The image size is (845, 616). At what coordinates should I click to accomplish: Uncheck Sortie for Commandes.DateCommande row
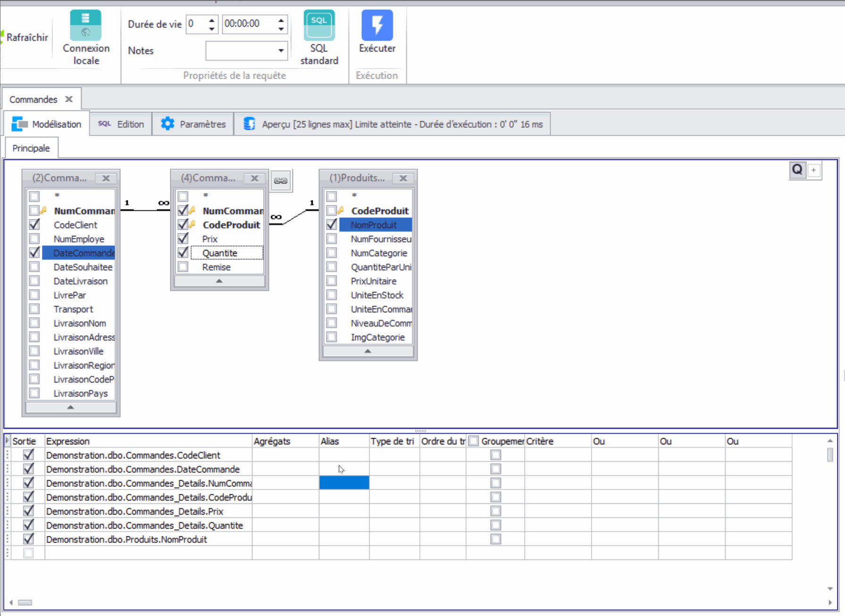(x=29, y=469)
